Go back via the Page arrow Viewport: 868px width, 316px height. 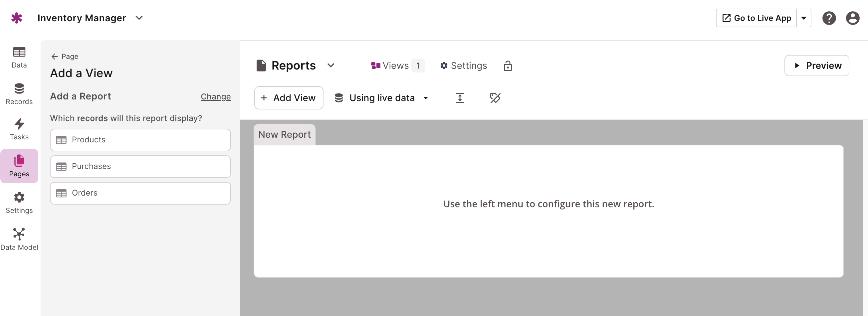click(x=64, y=56)
